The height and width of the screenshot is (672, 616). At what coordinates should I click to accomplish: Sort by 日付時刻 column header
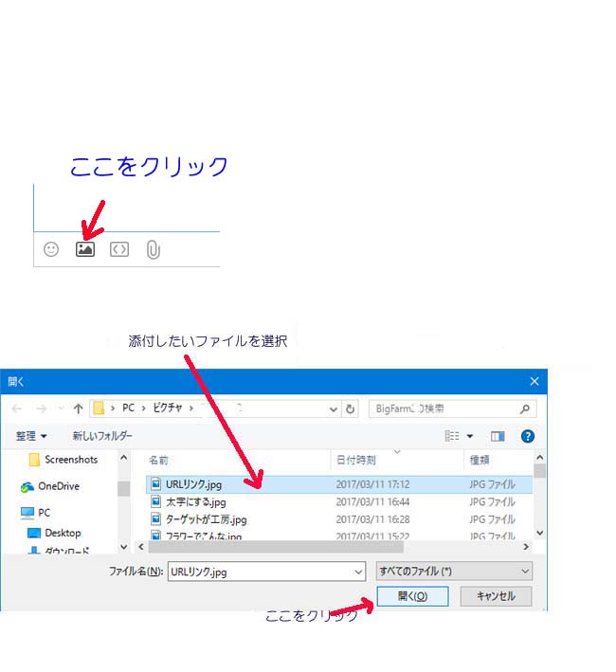click(356, 461)
